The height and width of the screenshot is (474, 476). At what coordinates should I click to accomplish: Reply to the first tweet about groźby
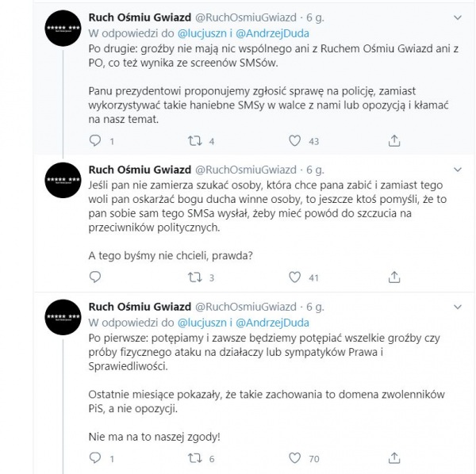point(95,141)
